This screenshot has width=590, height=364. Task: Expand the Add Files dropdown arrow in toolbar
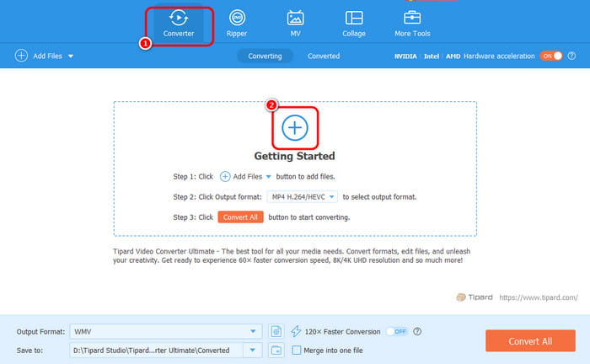point(70,56)
